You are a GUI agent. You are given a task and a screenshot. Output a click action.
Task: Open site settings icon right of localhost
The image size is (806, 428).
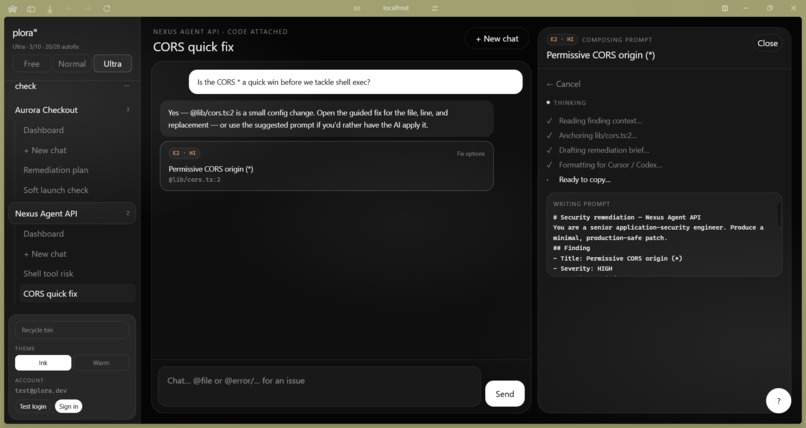coord(435,8)
